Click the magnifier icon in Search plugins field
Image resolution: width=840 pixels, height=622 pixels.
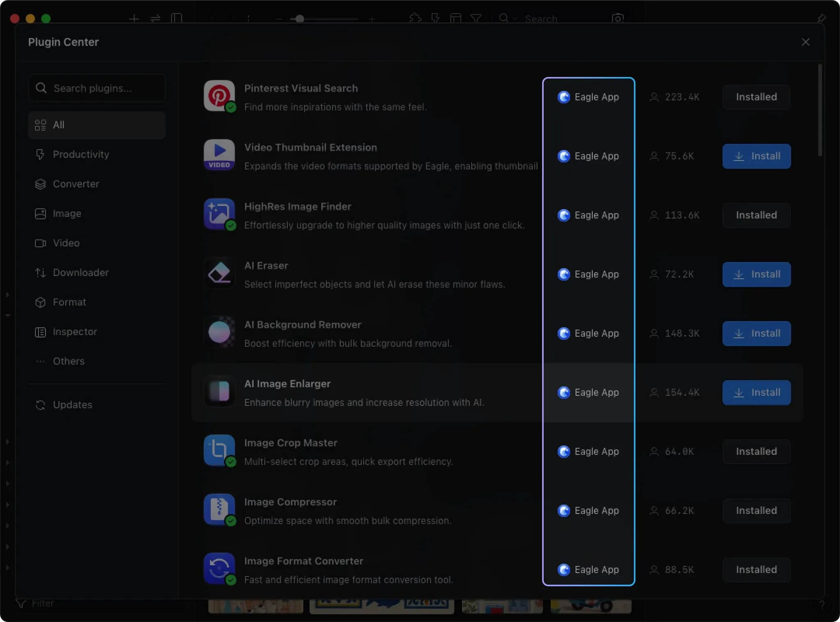click(41, 88)
